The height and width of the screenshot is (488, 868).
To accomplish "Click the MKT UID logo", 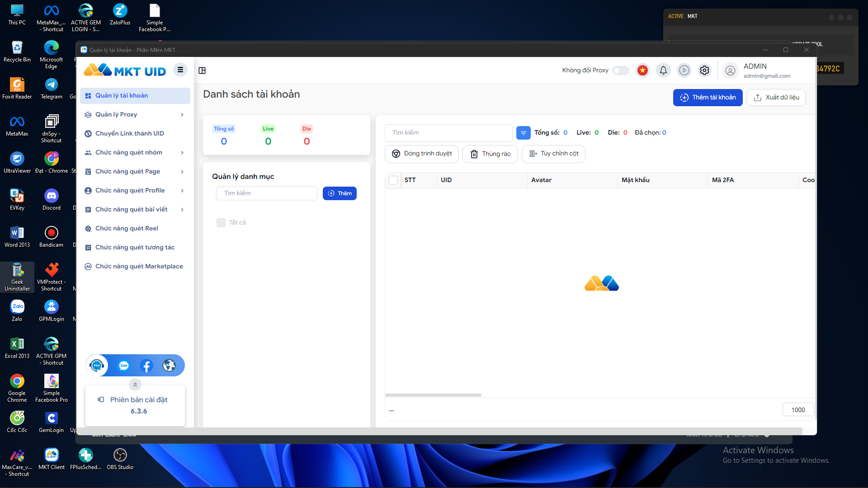I will pyautogui.click(x=125, y=70).
